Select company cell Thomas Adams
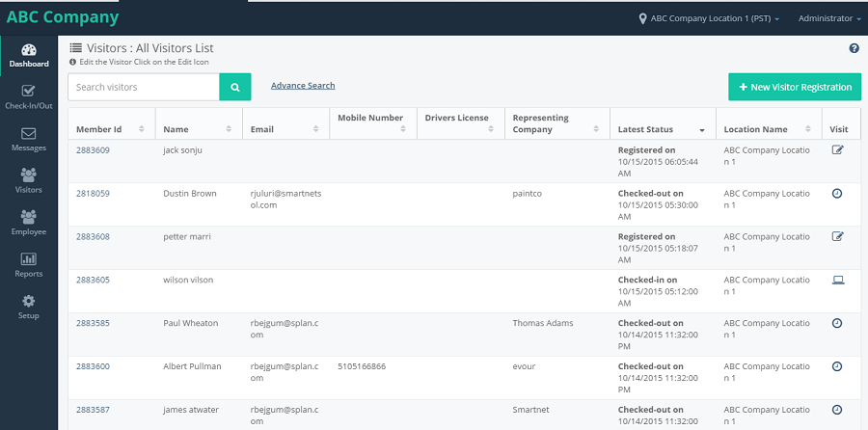The width and height of the screenshot is (868, 430). [543, 323]
